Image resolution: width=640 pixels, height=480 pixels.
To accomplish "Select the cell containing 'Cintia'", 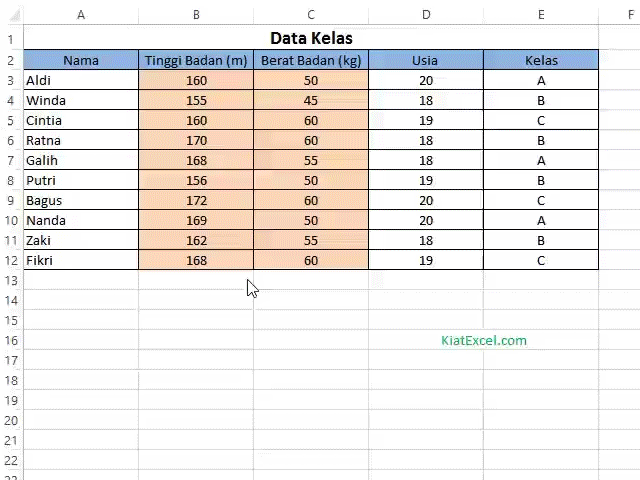I will pyautogui.click(x=81, y=120).
